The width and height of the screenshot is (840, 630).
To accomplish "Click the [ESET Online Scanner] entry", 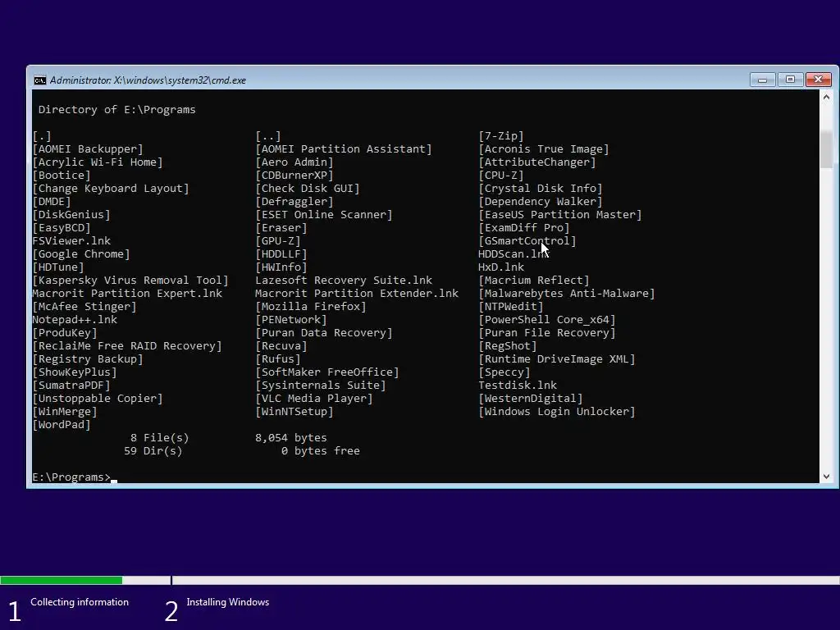I will (324, 215).
